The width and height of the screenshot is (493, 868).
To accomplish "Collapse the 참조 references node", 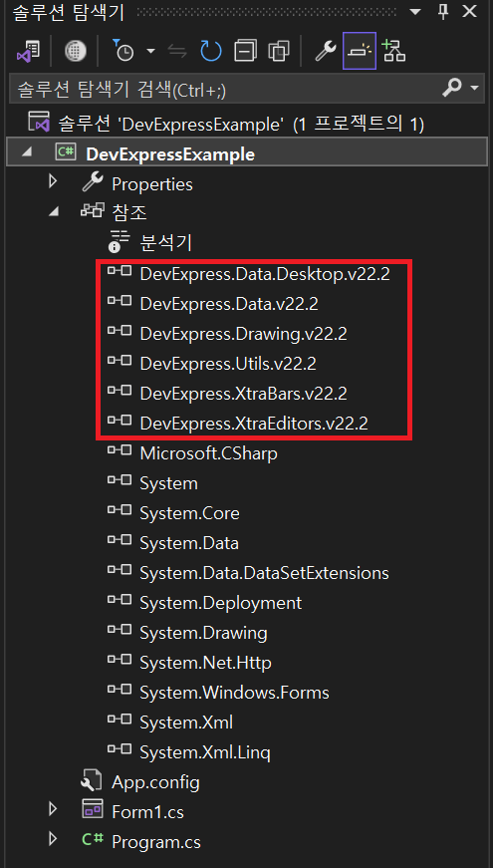I will click(54, 212).
